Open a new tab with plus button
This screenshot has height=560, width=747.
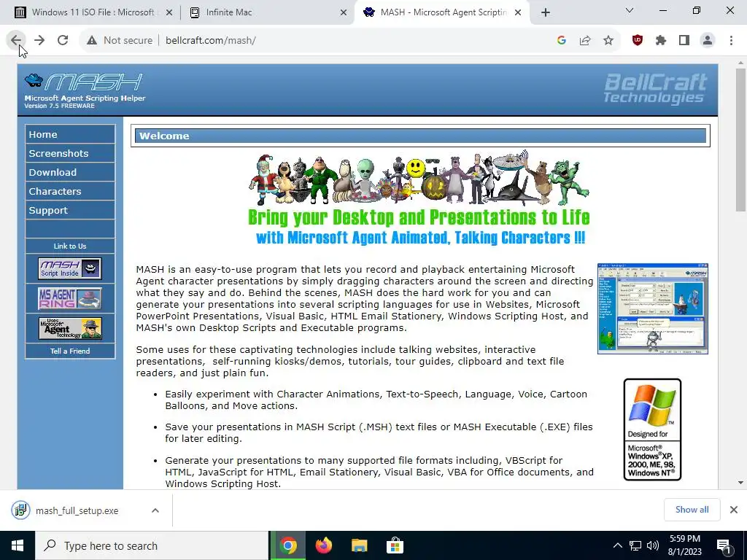point(546,12)
